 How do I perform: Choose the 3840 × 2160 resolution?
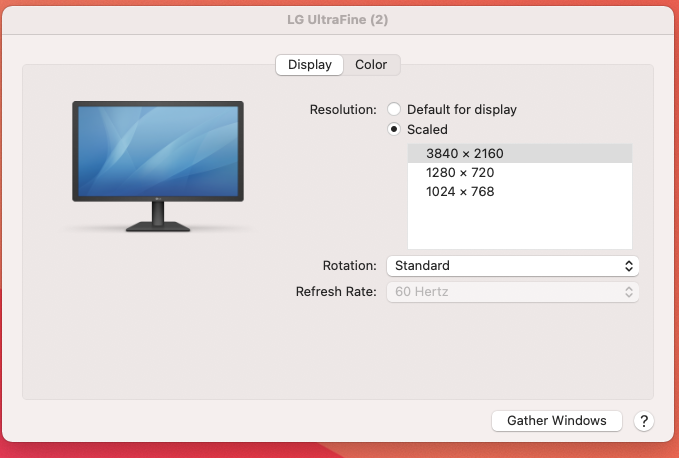pyautogui.click(x=520, y=153)
